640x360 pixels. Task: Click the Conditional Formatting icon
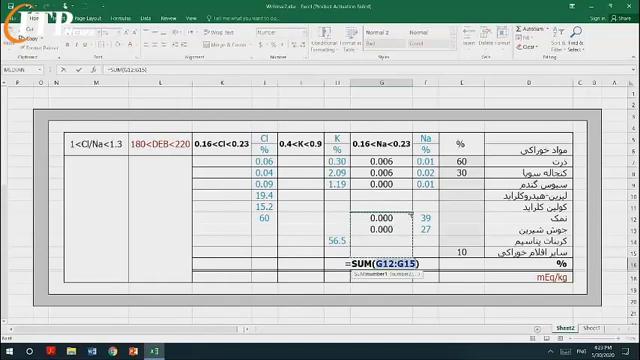(324, 33)
